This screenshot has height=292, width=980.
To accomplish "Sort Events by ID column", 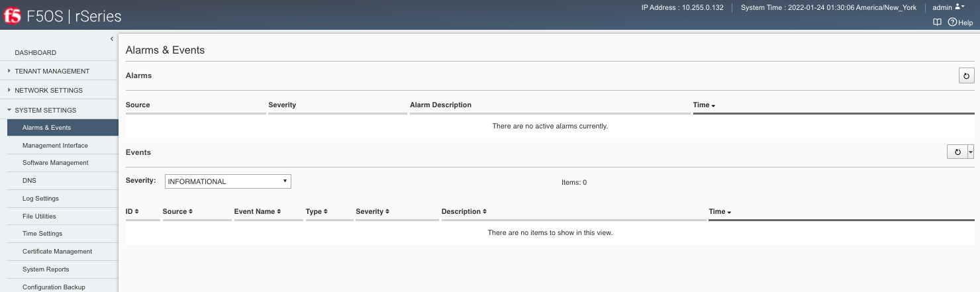I will (x=132, y=212).
